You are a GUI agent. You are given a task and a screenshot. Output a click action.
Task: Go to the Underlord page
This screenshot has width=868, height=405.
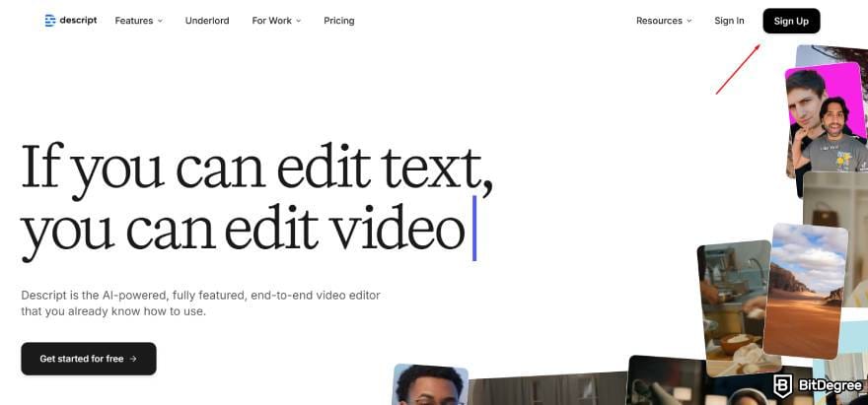(x=207, y=21)
